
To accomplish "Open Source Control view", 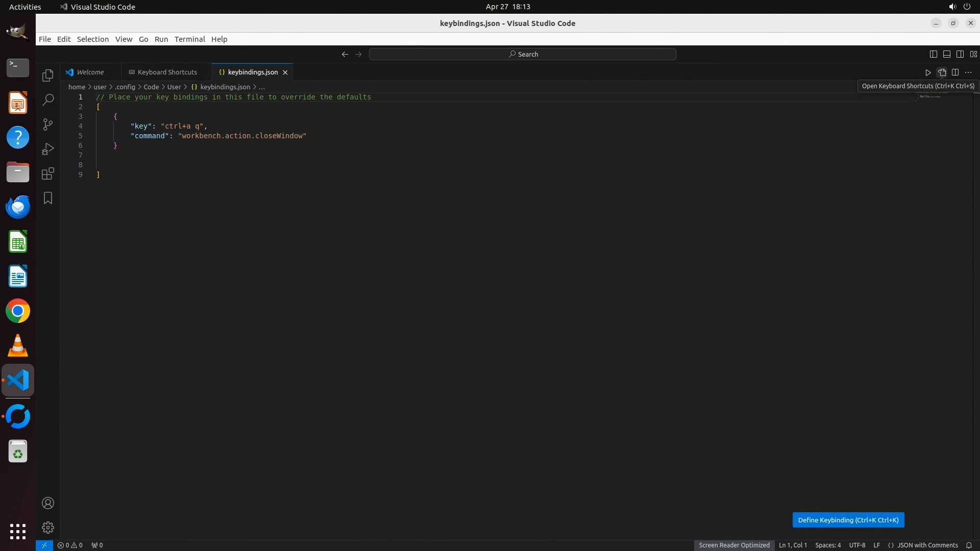I will click(48, 124).
